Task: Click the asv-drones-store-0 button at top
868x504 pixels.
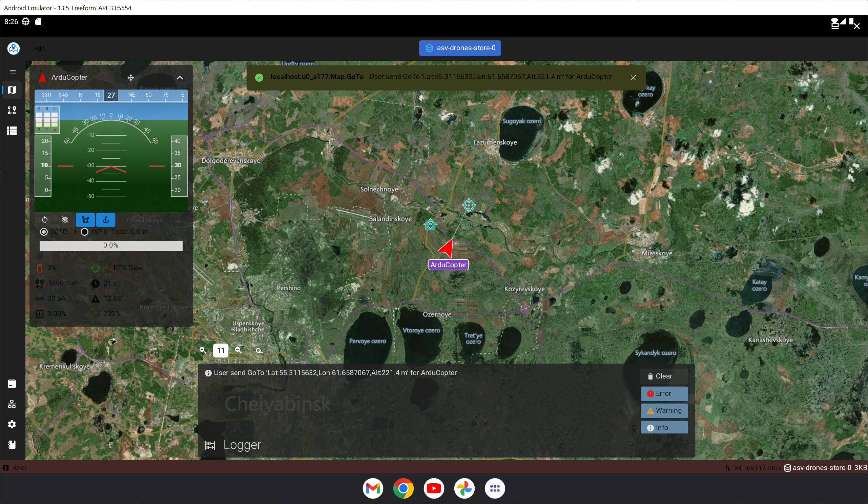Action: [460, 48]
